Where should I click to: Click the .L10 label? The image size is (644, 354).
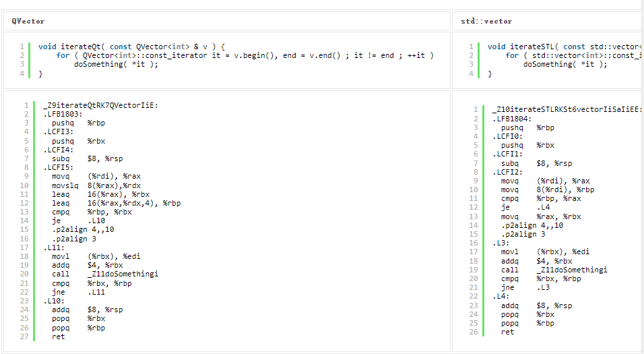(x=54, y=301)
